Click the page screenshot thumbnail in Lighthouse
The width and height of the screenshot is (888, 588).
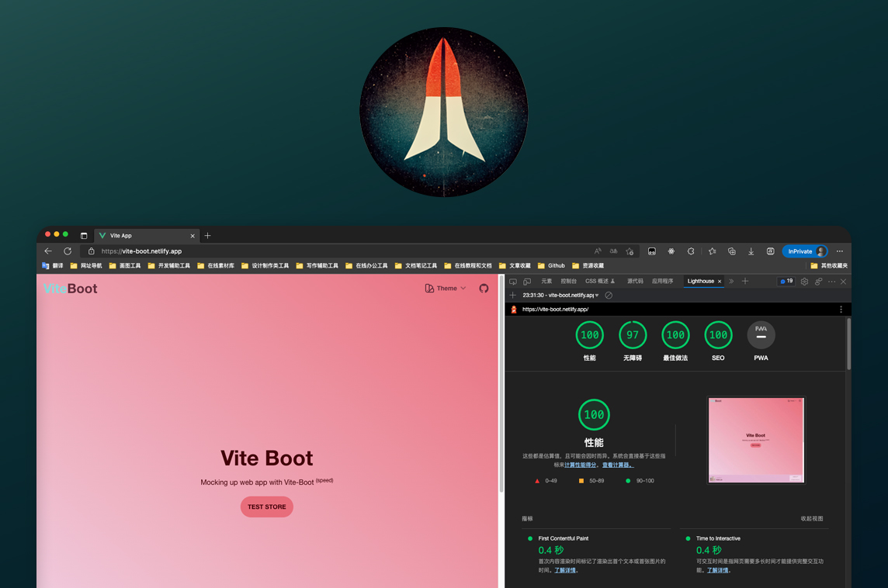[x=756, y=441]
